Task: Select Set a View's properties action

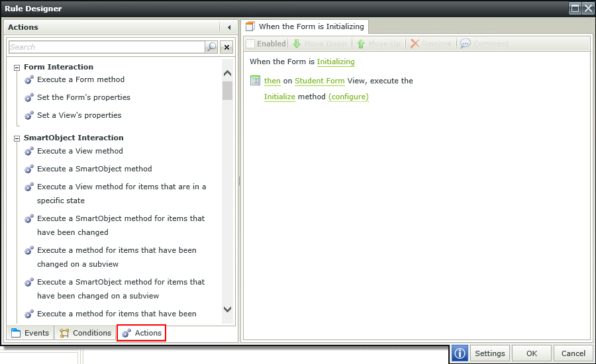Action: click(79, 115)
